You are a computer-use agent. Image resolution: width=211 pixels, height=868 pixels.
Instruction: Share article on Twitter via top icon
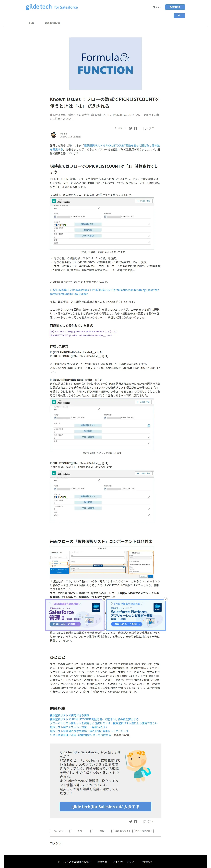(x=130, y=128)
